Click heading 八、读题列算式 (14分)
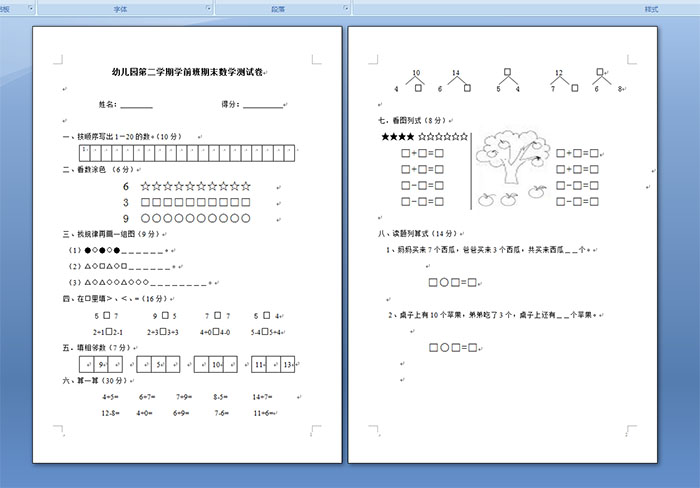The width and height of the screenshot is (700, 488). pyautogui.click(x=419, y=234)
